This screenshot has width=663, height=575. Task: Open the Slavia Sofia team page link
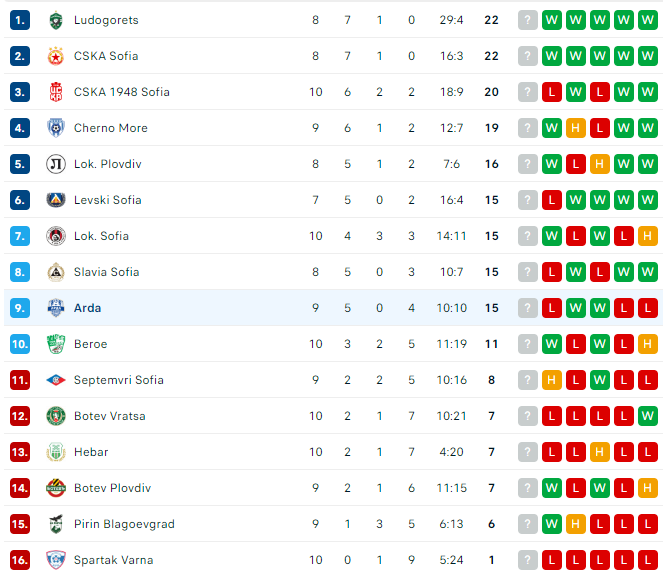pyautogui.click(x=107, y=272)
